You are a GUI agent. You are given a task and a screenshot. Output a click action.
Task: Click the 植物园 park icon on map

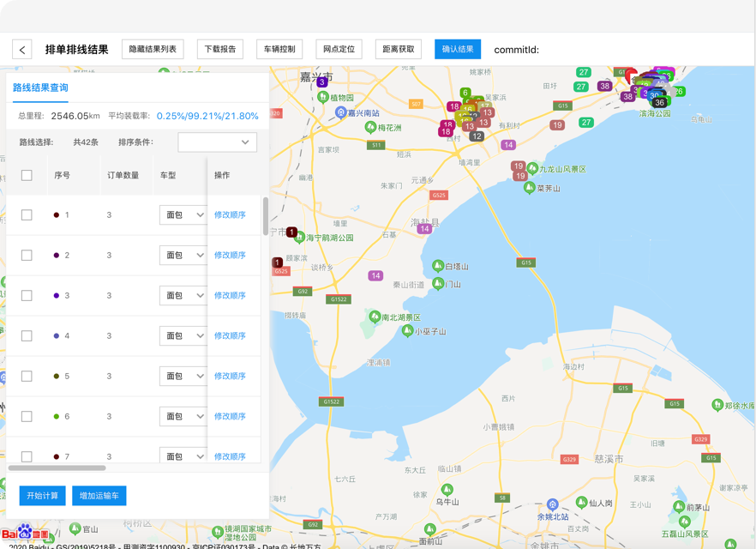(x=323, y=98)
